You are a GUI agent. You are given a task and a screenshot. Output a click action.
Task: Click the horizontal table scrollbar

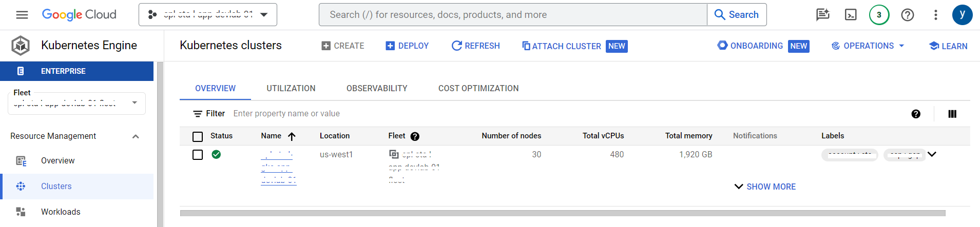click(563, 213)
